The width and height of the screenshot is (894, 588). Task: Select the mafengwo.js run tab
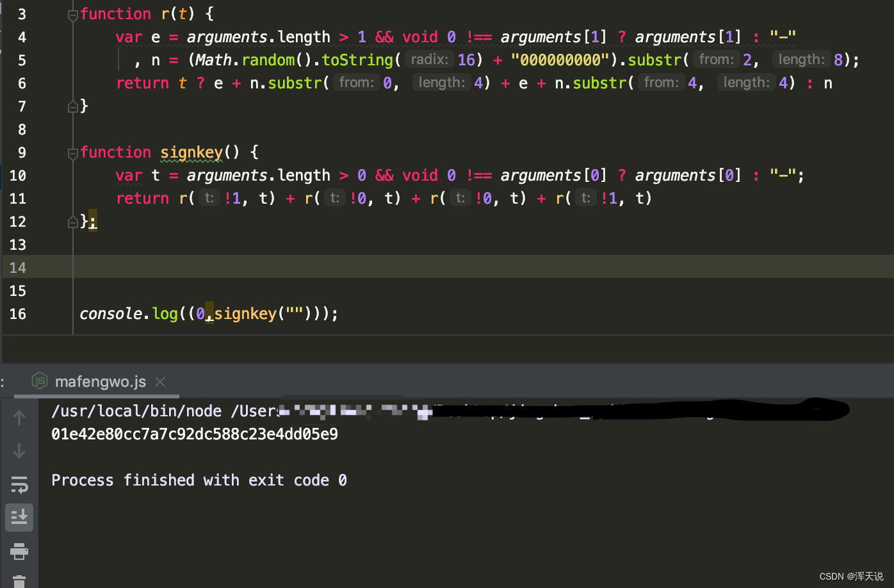click(100, 382)
